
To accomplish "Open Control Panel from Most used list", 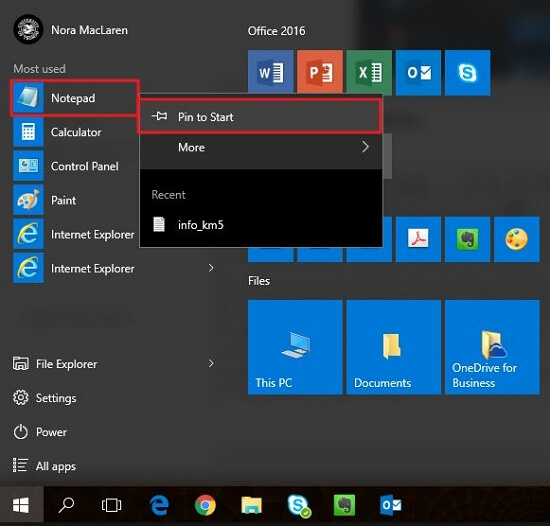I will pyautogui.click(x=74, y=166).
